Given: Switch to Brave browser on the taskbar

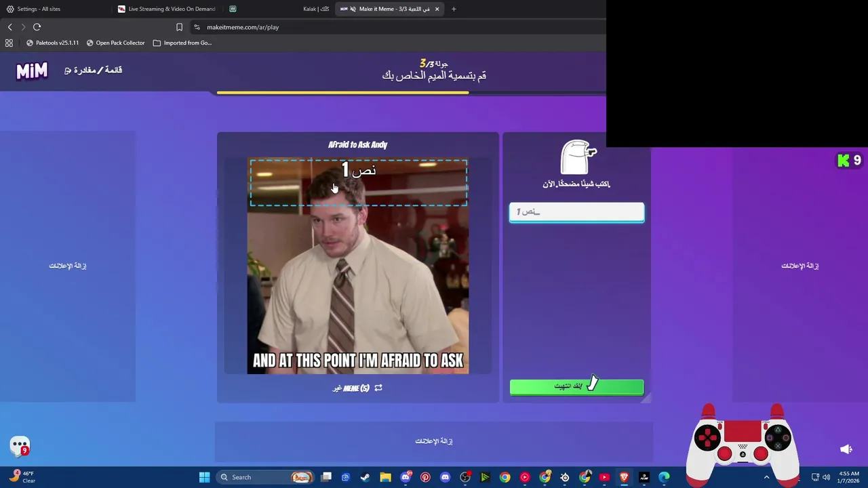Looking at the screenshot, I should [x=624, y=477].
